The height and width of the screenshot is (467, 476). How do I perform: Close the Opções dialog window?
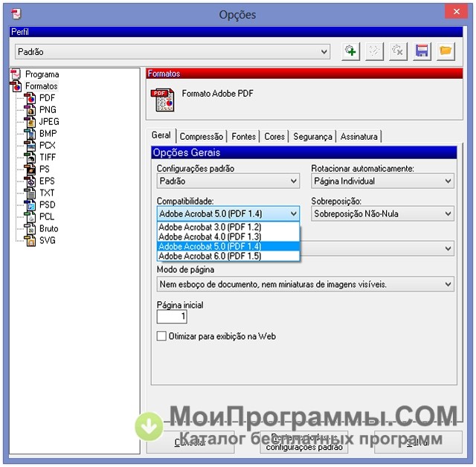pyautogui.click(x=456, y=12)
